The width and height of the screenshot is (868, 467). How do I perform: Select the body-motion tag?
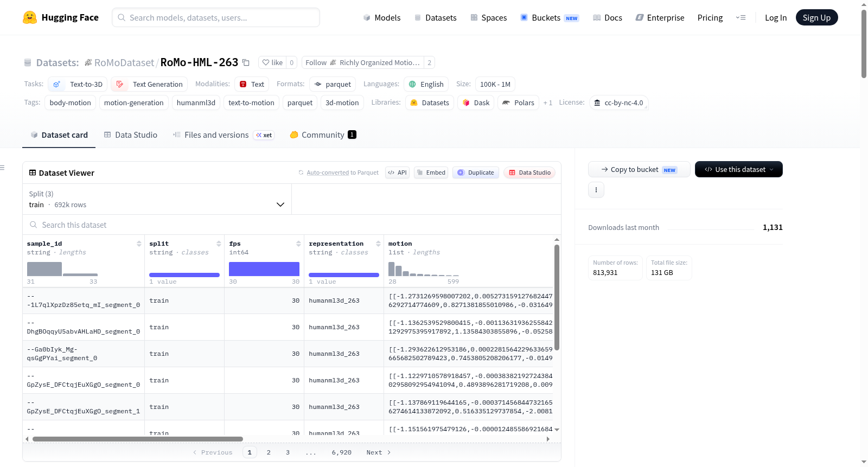click(x=71, y=103)
